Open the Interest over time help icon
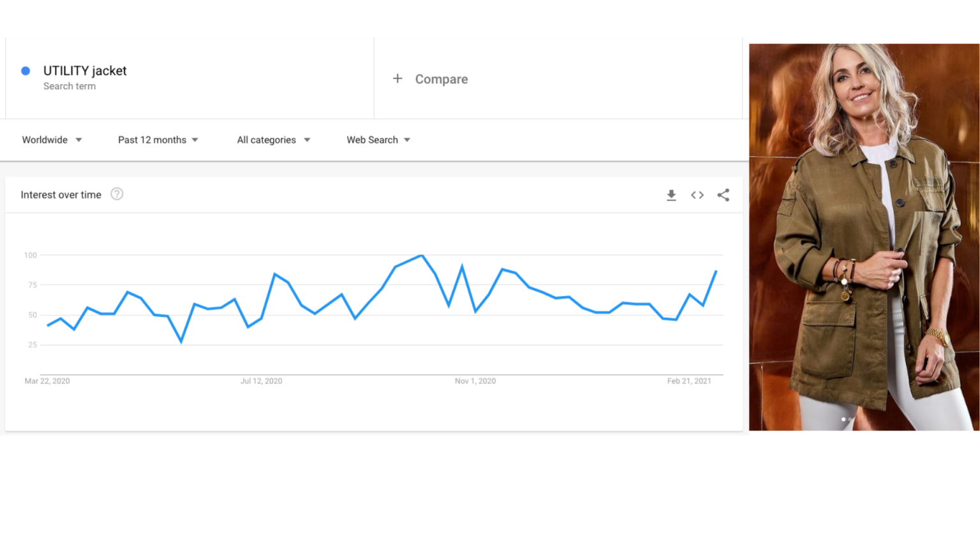 click(117, 194)
